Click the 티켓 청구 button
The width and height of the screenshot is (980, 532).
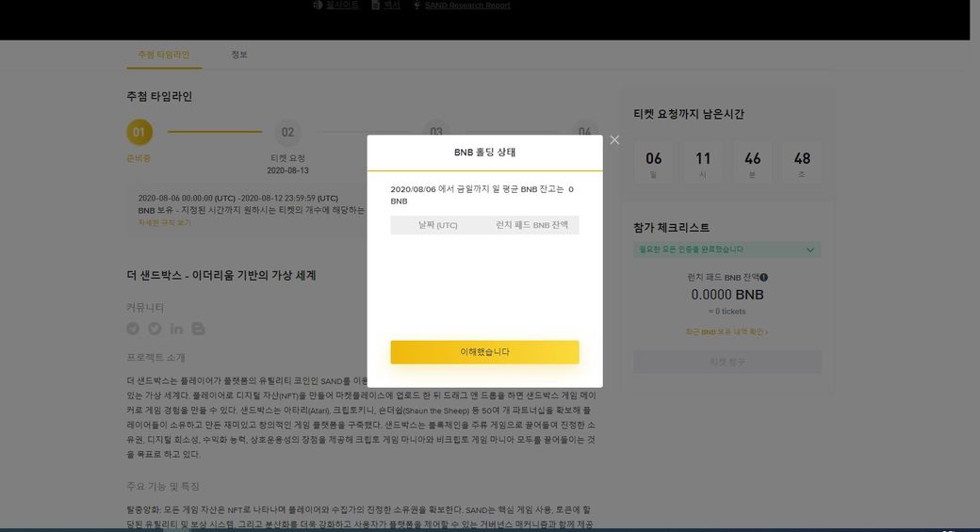(727, 362)
